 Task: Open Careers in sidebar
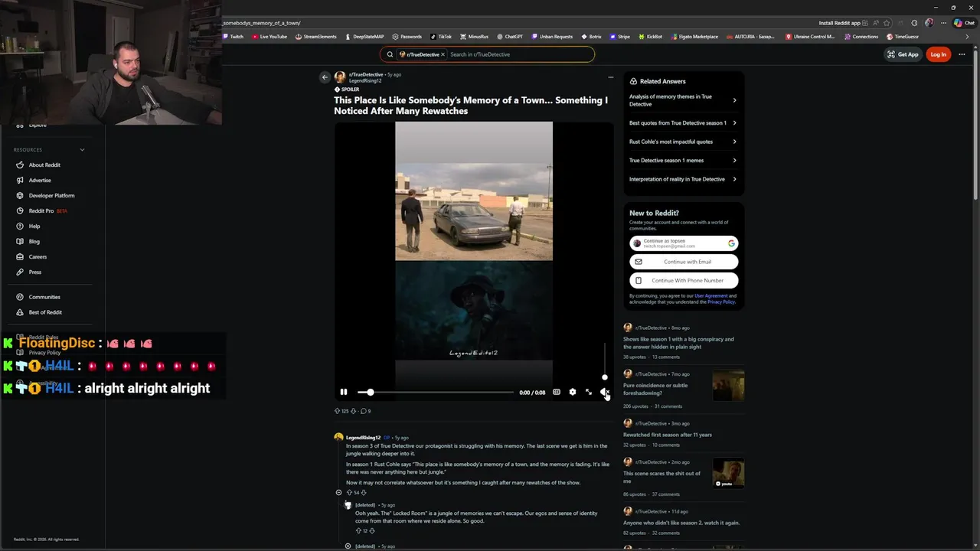tap(38, 257)
